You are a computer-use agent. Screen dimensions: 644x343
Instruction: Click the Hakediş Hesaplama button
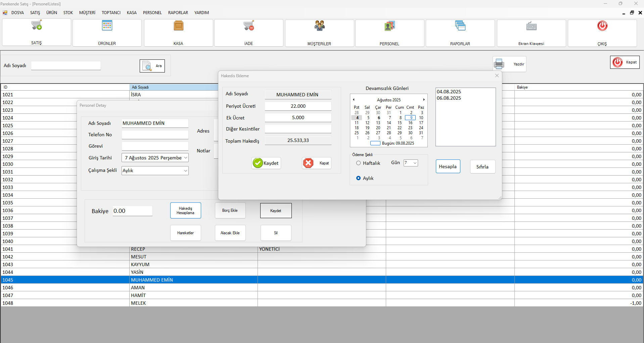pos(185,210)
